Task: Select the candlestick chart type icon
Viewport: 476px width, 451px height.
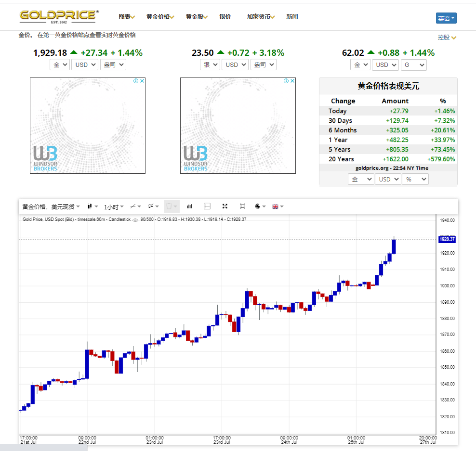Action: coord(90,206)
